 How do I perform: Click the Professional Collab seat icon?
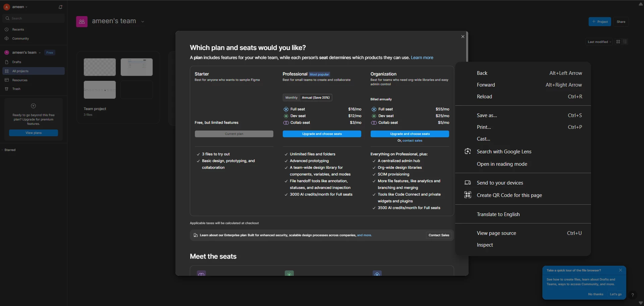click(286, 123)
